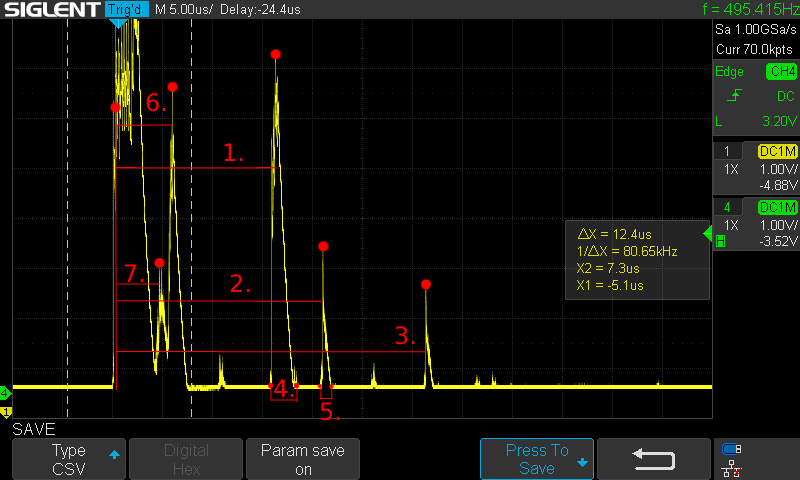The image size is (800, 480).
Task: Click the M 5.00us/ timebase readout
Action: (x=184, y=9)
